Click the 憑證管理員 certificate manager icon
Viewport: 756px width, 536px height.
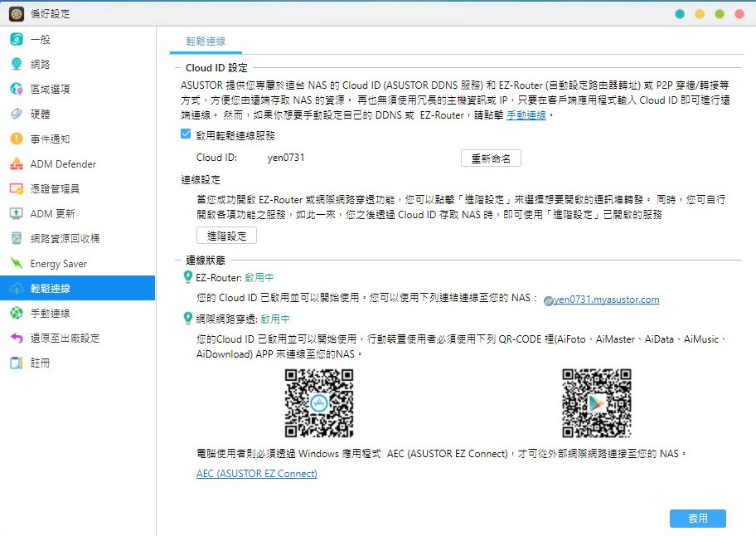(17, 188)
